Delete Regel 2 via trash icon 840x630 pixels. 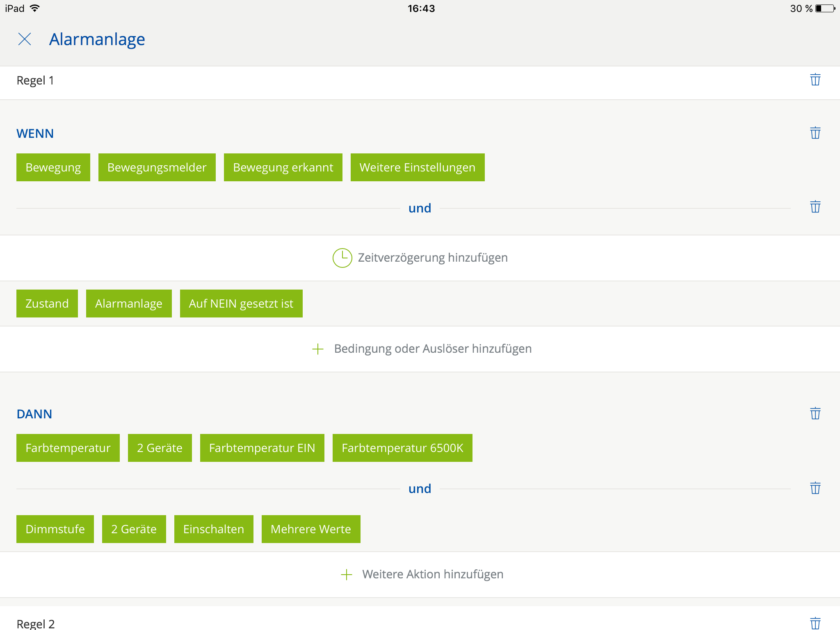pos(815,623)
